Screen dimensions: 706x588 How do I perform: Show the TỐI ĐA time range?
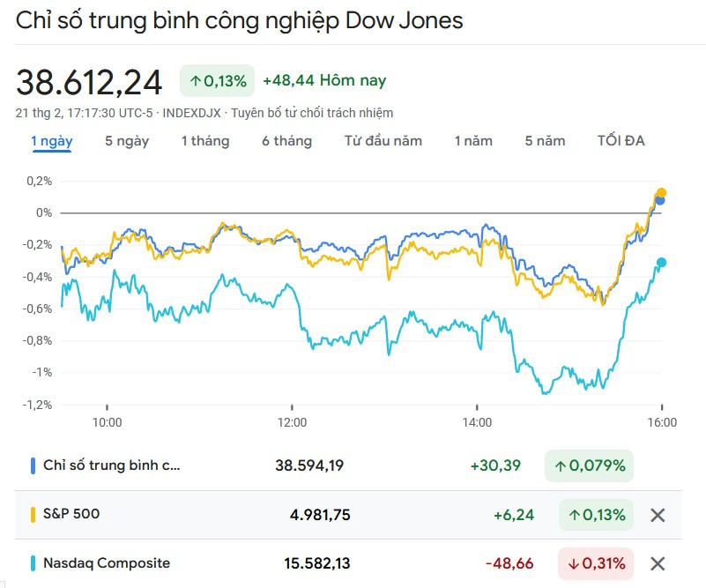(621, 141)
